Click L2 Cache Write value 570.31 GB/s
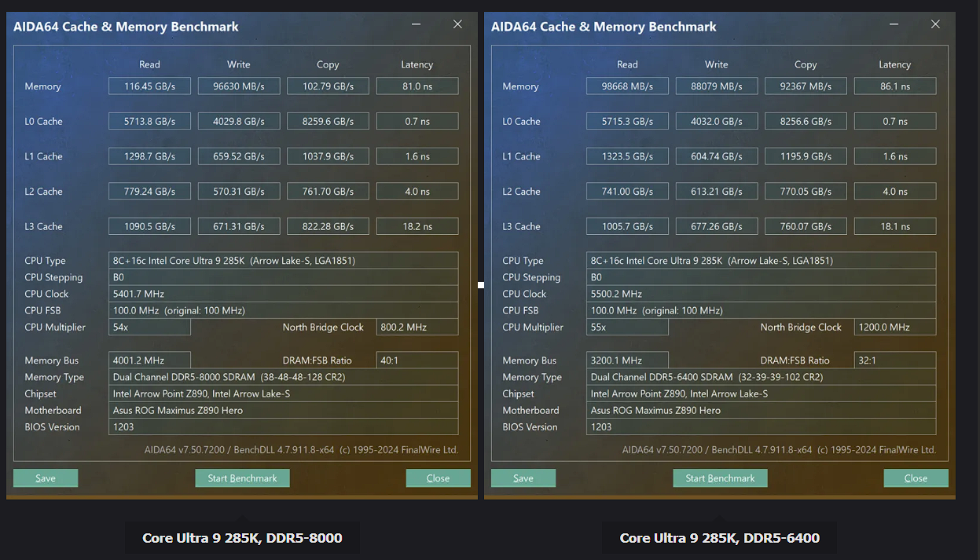This screenshot has width=980, height=560. point(239,191)
